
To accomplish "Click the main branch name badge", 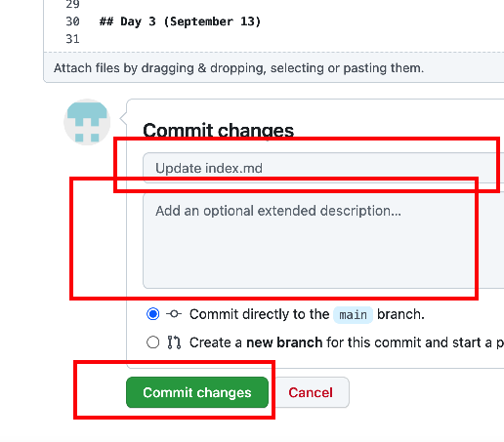I will 353,315.
